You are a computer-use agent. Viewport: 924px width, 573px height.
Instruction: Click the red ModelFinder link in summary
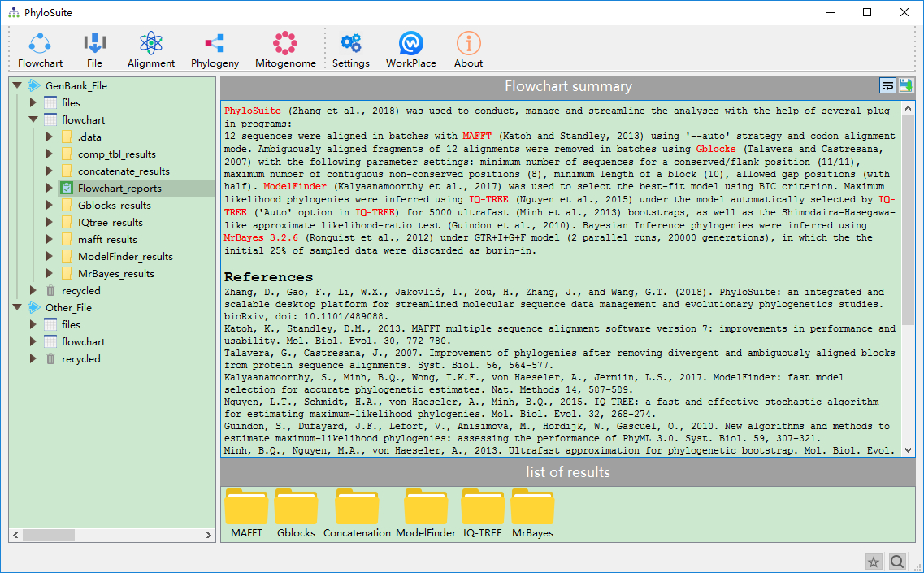(295, 186)
